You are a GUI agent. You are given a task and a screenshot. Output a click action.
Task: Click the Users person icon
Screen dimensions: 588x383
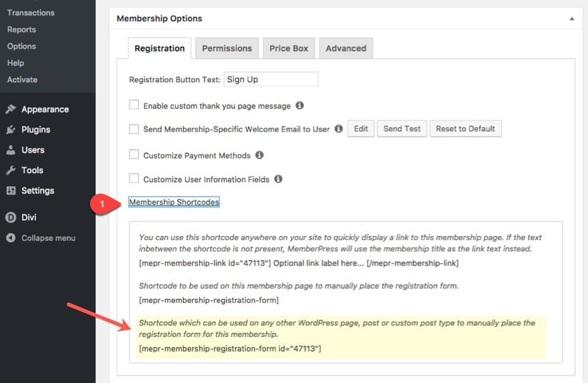11,150
